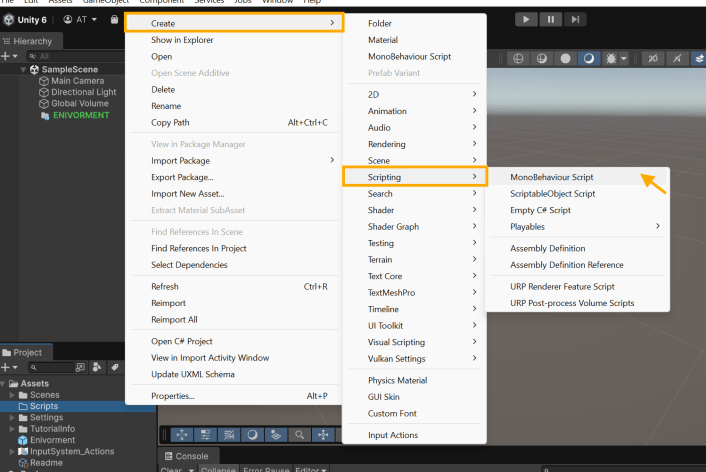Open the Import Package submenu
Screen dimensions: 706x472
(233, 161)
